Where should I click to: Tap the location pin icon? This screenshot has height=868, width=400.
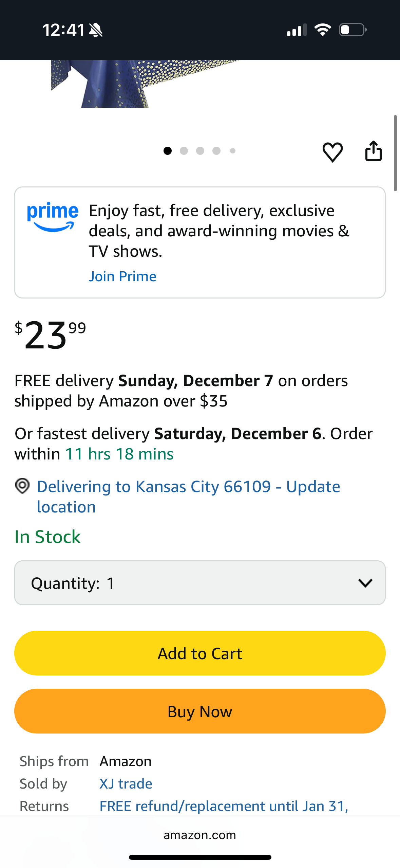(22, 486)
